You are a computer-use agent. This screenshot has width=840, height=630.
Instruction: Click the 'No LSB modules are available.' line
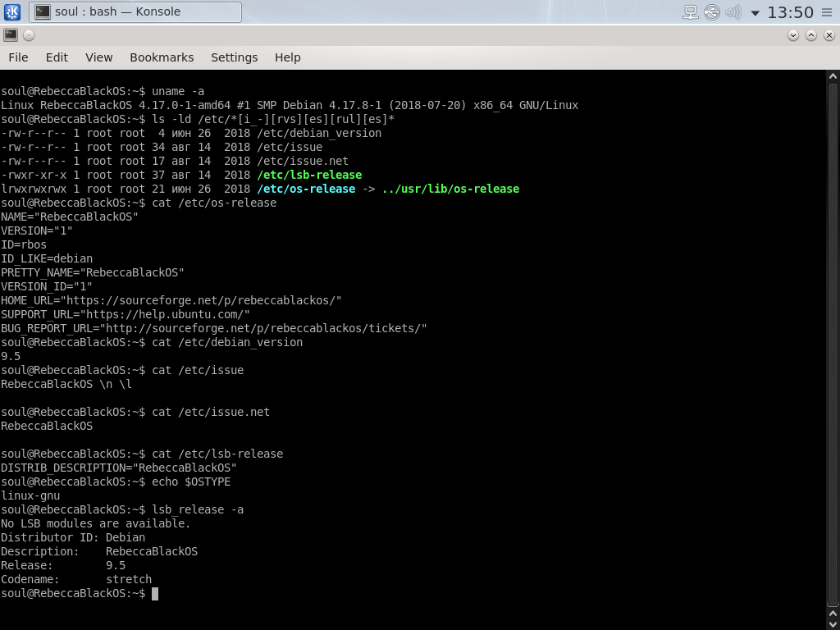[x=95, y=523]
